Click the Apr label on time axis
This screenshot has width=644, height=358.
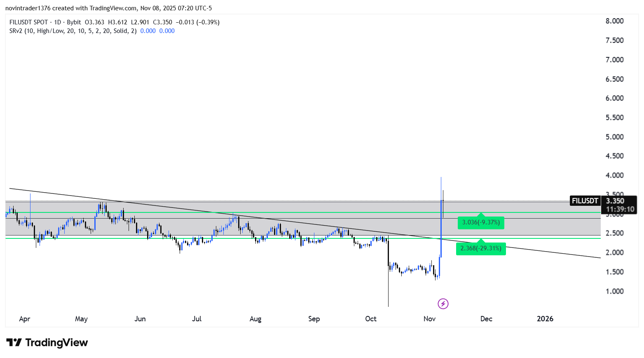tap(25, 319)
